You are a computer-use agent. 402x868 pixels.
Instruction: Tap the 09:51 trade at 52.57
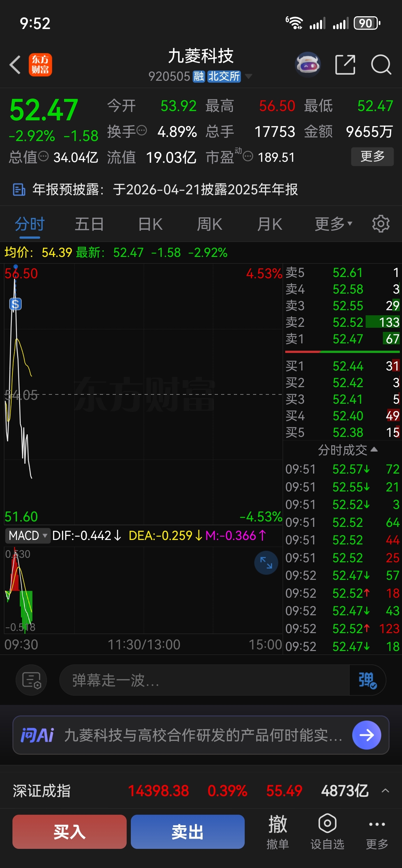pyautogui.click(x=342, y=469)
